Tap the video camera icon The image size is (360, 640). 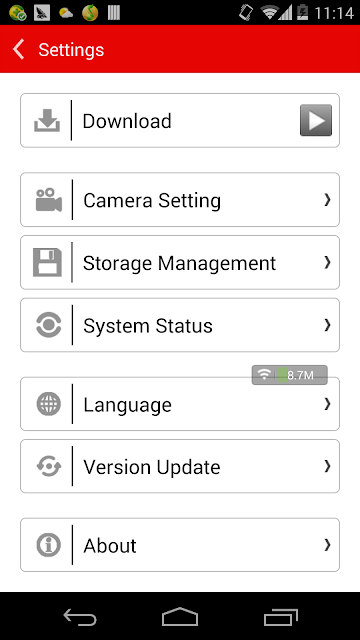pos(49,200)
